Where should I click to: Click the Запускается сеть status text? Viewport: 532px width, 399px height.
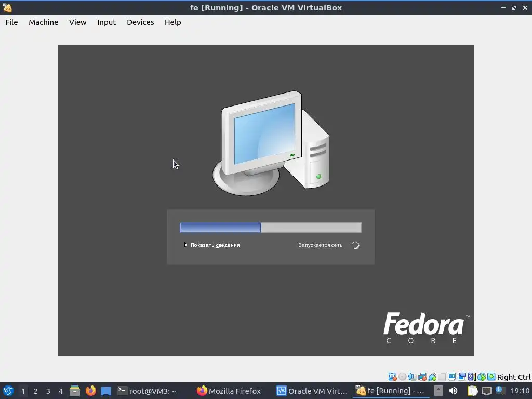(x=320, y=245)
